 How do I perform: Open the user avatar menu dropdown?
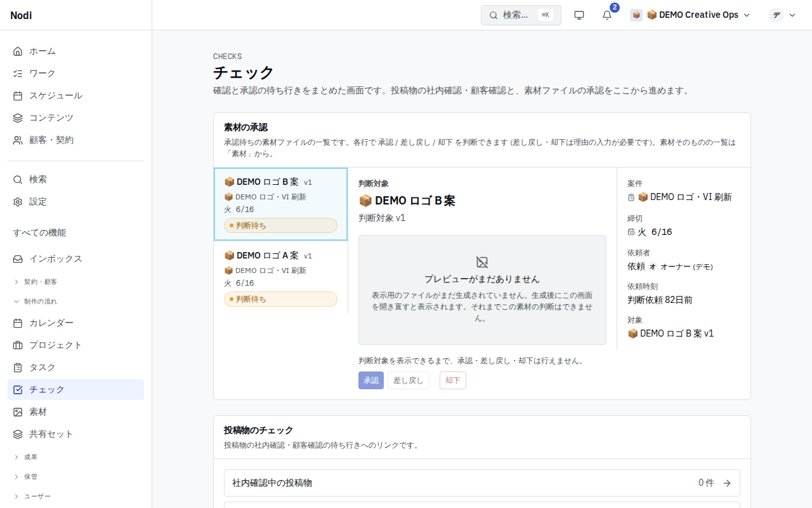782,15
